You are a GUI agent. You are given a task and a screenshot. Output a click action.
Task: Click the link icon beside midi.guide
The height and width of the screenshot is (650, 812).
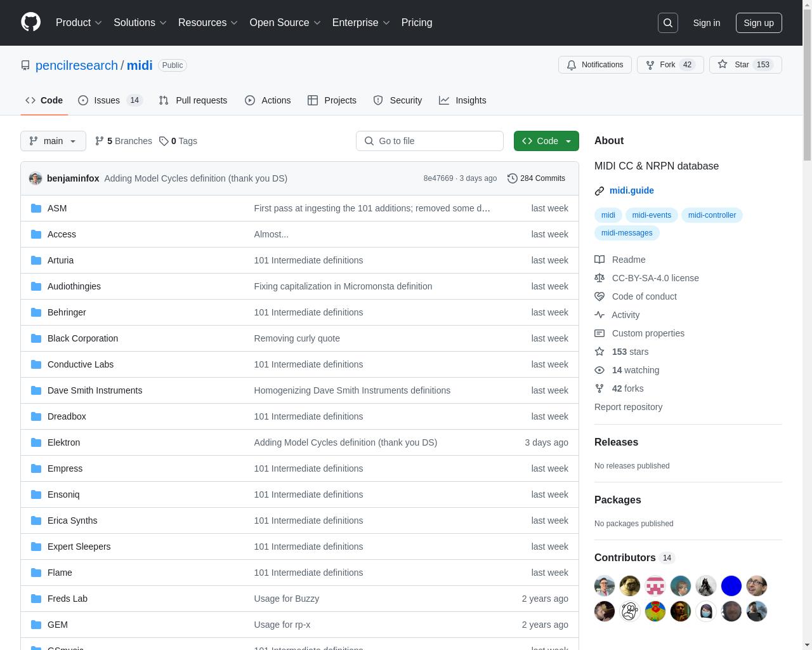(599, 190)
